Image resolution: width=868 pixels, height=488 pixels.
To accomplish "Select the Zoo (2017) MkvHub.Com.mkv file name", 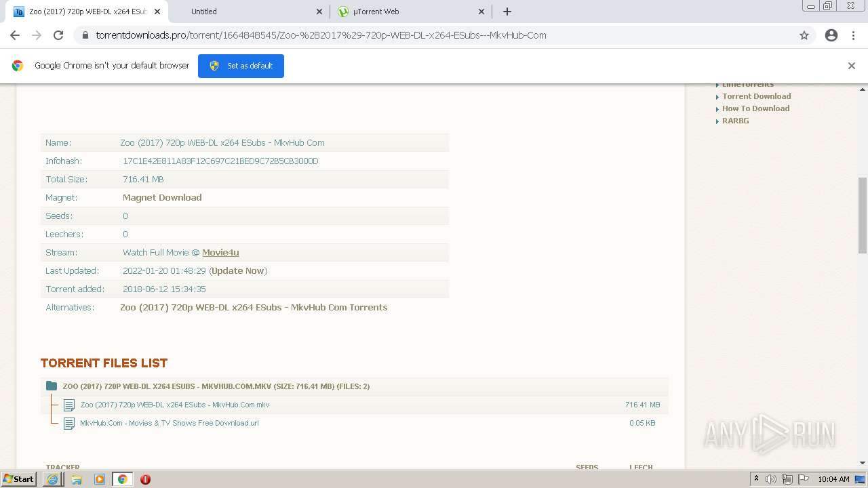I will point(175,405).
